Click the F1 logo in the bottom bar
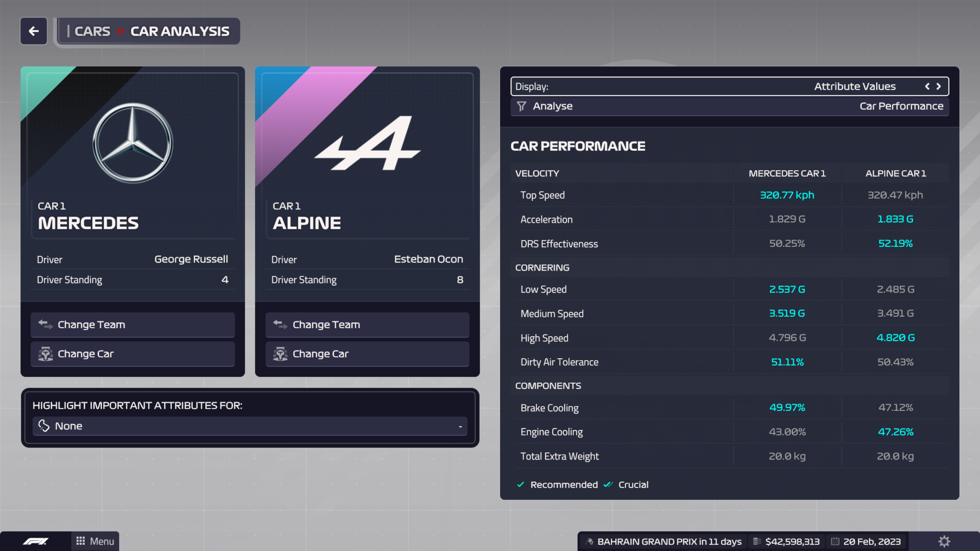980x551 pixels. click(35, 541)
